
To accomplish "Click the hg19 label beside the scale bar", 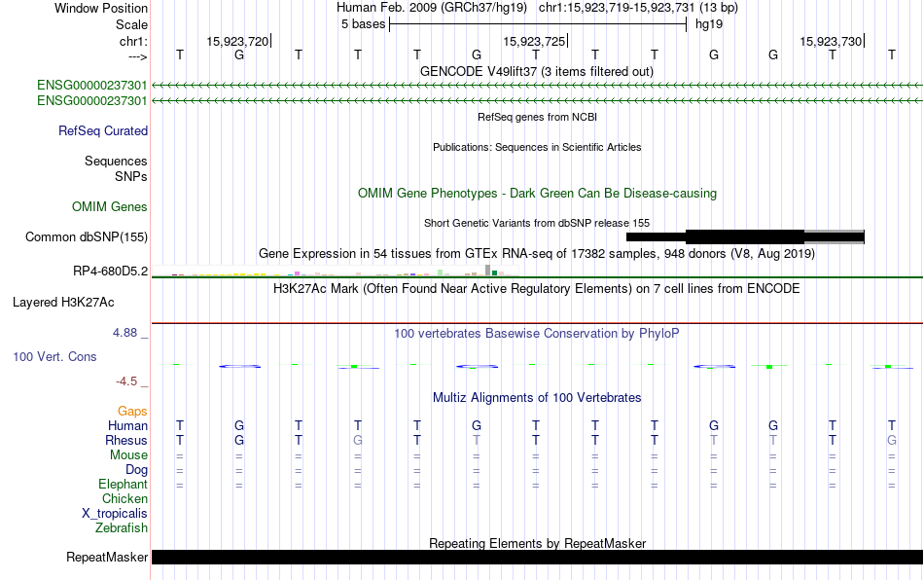I will coord(709,24).
